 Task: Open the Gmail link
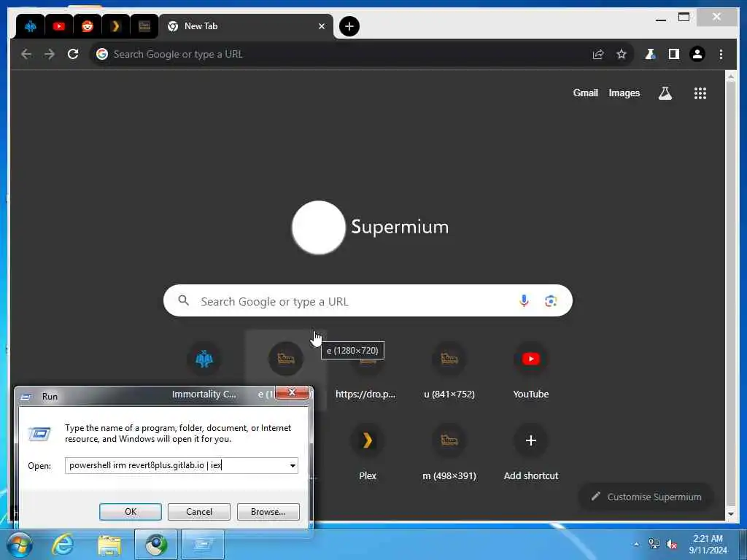click(x=586, y=93)
